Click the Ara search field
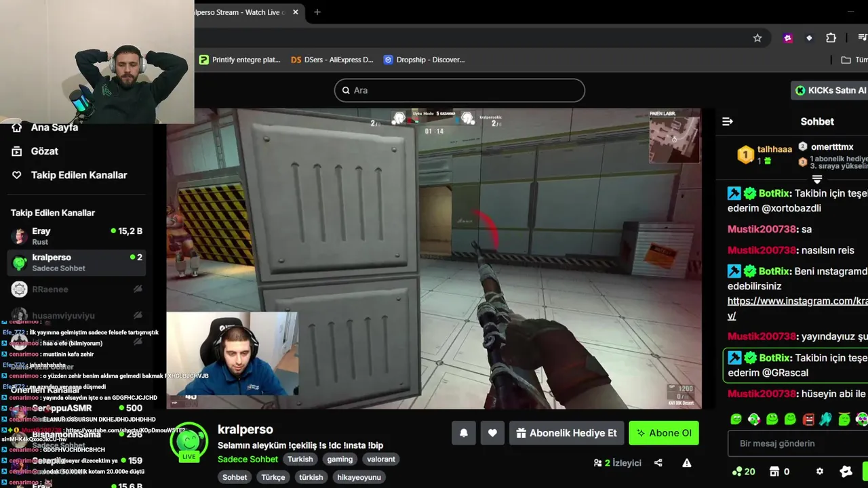Image resolution: width=868 pixels, height=488 pixels. tap(460, 90)
